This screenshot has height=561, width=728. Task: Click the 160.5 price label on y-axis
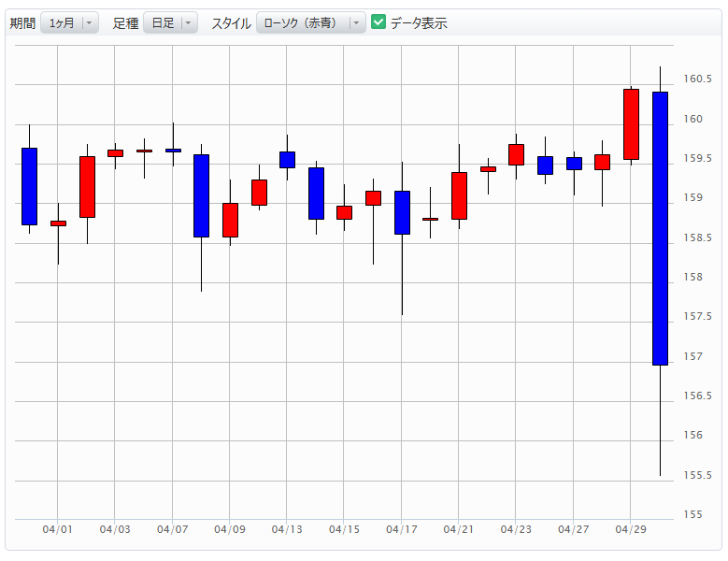click(x=698, y=79)
